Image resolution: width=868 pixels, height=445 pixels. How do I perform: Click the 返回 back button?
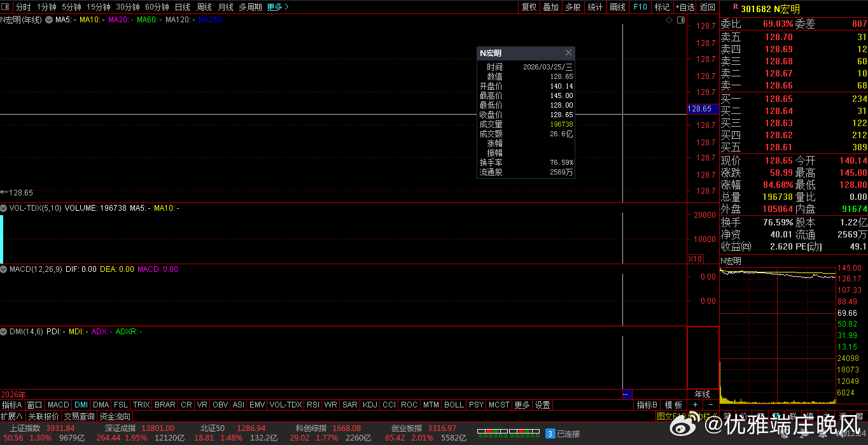pyautogui.click(x=707, y=7)
